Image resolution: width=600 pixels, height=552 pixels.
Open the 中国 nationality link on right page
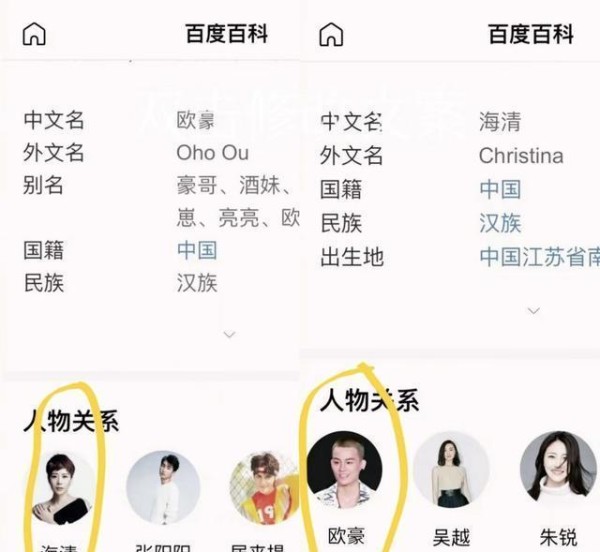500,189
